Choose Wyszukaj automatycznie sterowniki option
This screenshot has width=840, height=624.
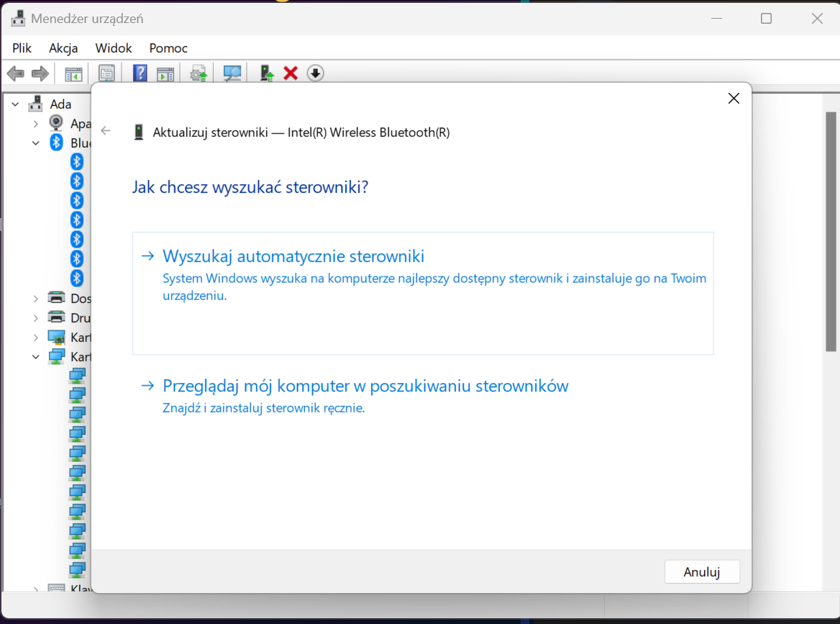[293, 256]
